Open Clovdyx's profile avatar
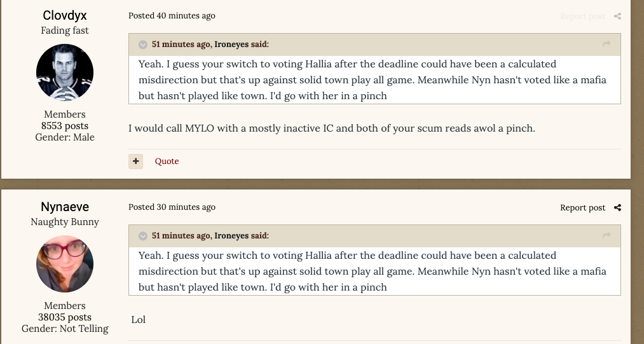 [x=65, y=72]
